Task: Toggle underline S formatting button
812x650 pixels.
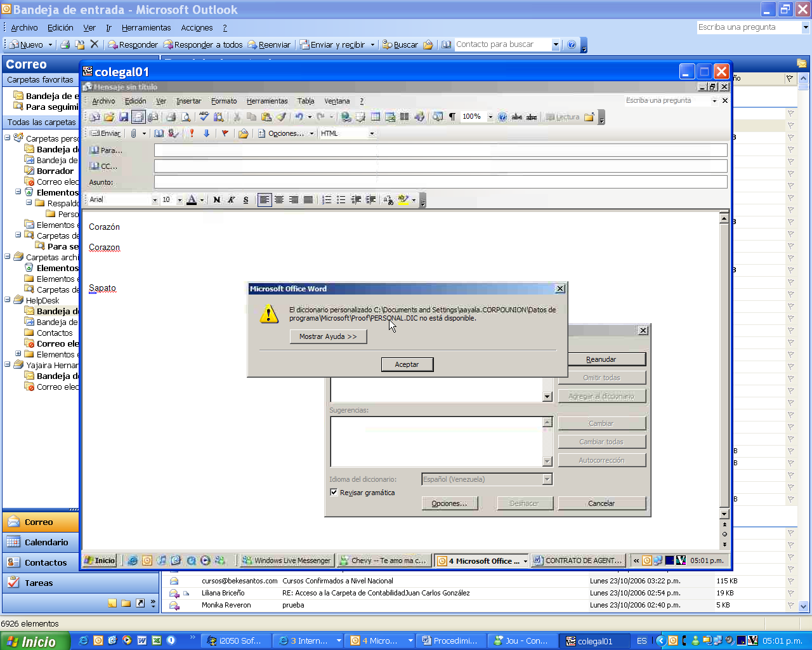Action: [x=246, y=200]
